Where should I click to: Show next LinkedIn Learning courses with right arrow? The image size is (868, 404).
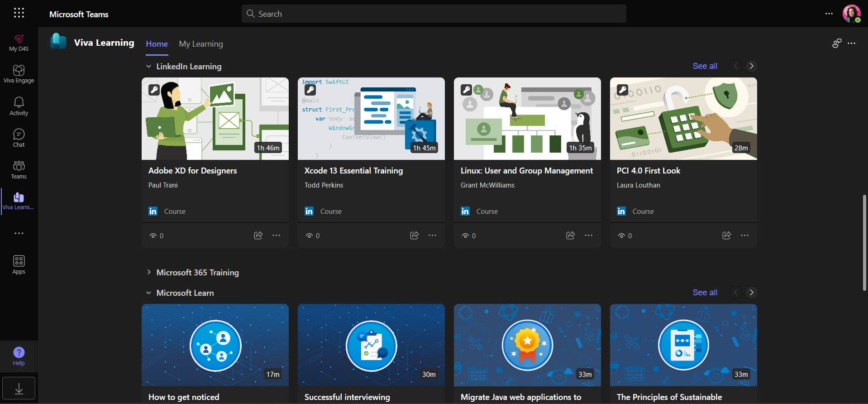[751, 66]
